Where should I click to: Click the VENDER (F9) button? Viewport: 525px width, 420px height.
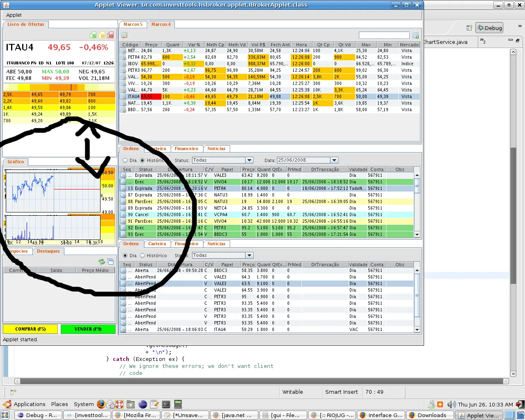tap(88, 329)
